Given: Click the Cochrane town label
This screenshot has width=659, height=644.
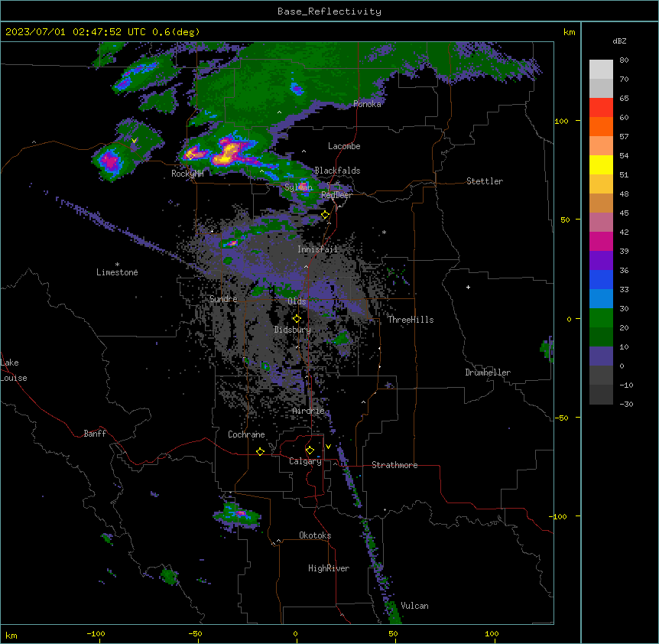Looking at the screenshot, I should point(246,434).
